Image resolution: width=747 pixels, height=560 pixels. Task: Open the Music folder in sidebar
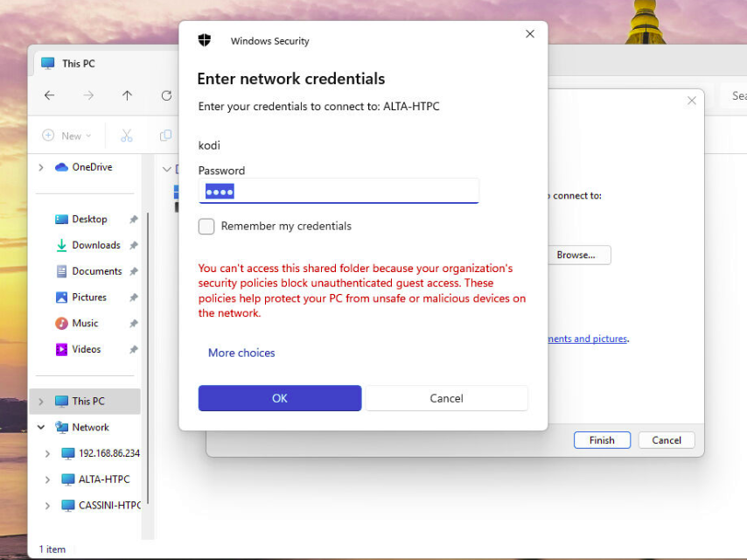tap(85, 323)
